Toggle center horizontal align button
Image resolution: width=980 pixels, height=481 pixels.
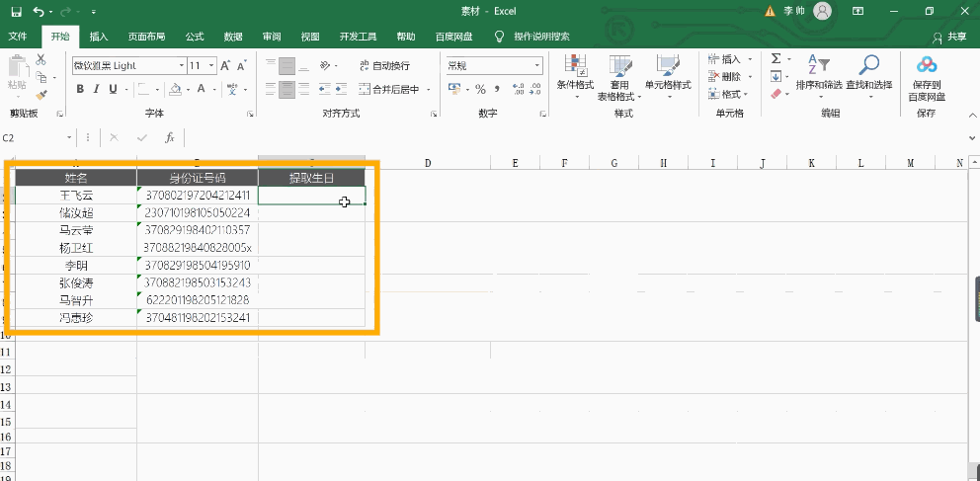coord(286,89)
